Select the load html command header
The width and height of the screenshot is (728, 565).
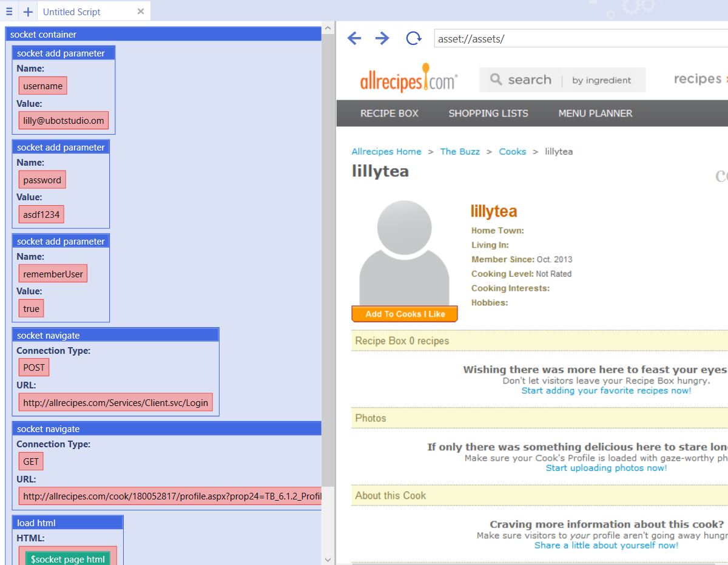[x=68, y=523]
